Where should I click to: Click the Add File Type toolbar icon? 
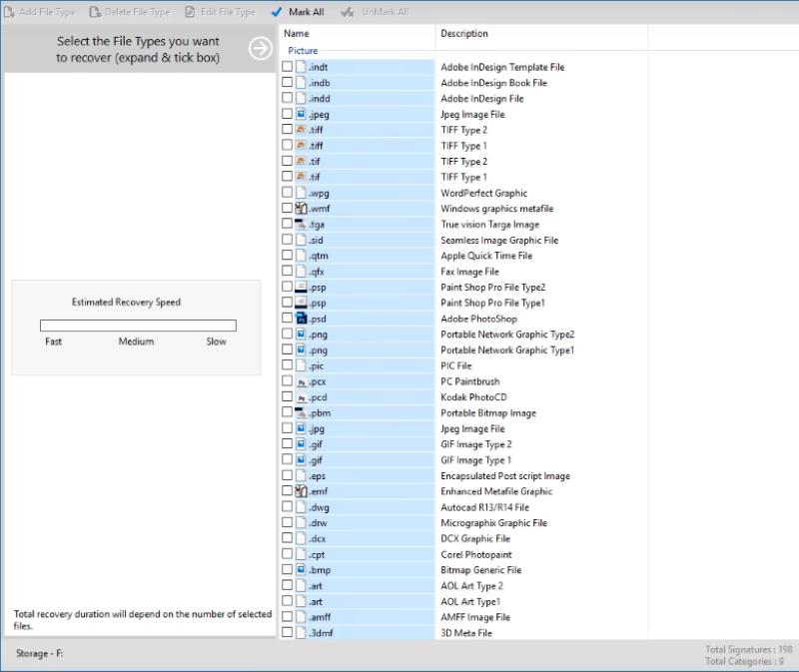coord(9,12)
